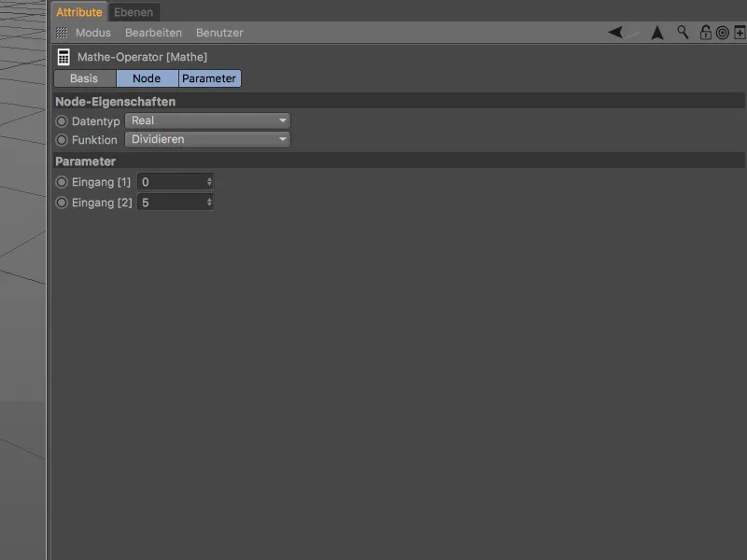Toggle the Datentyp animation circle
This screenshot has width=747, height=560.
[62, 121]
